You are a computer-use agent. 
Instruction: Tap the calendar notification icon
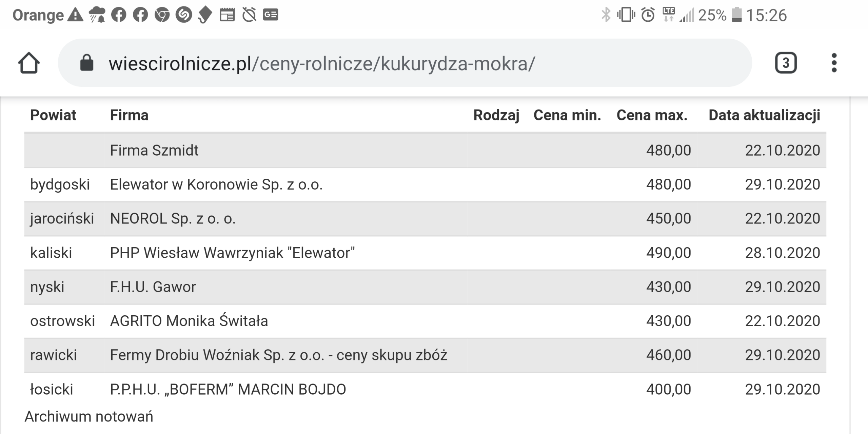coord(227,15)
